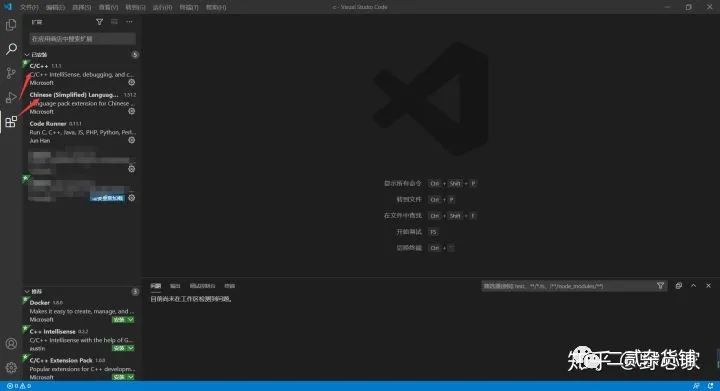Open the Search view in activity bar
This screenshot has height=391, width=720.
(11, 49)
